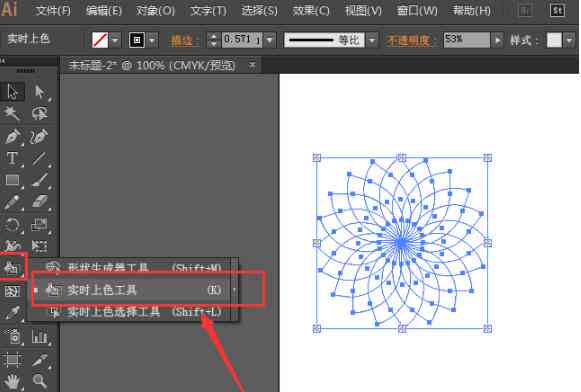Pick the Eraser tool
The width and height of the screenshot is (581, 392).
[x=40, y=202]
